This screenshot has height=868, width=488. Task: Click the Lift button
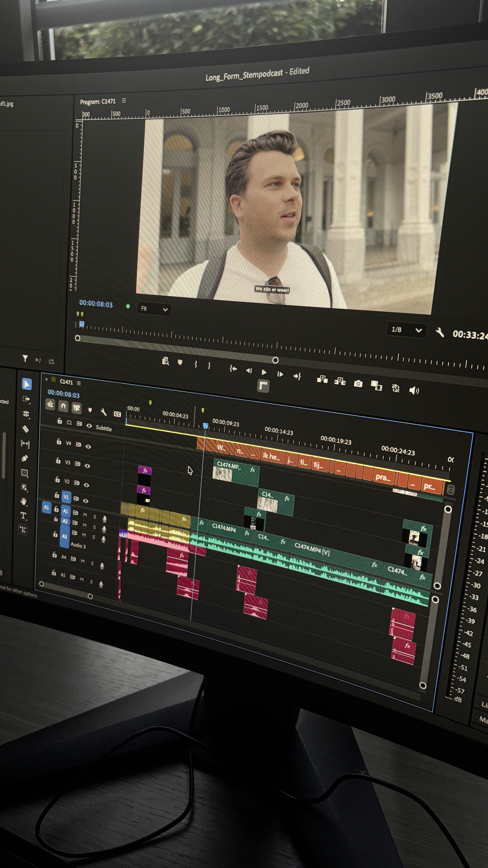point(322,379)
